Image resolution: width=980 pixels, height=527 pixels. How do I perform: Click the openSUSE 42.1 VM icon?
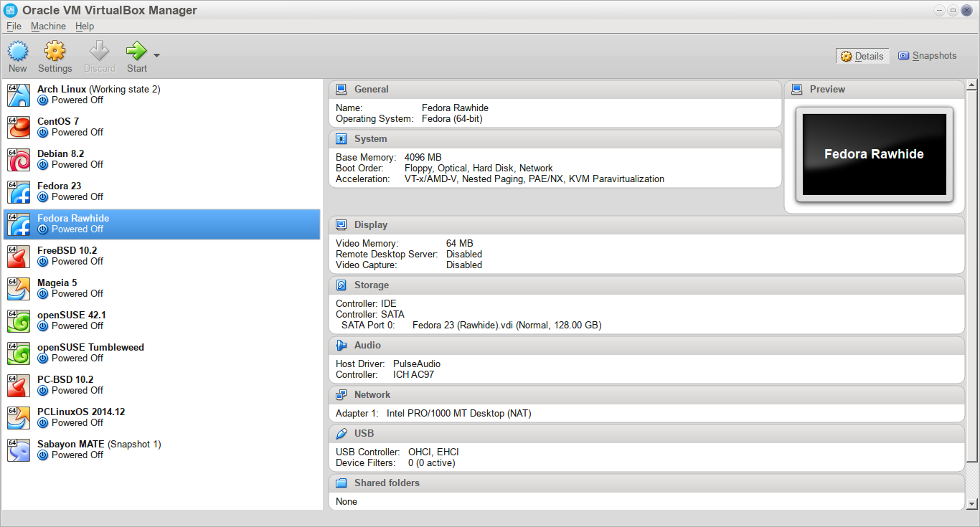tap(19, 321)
